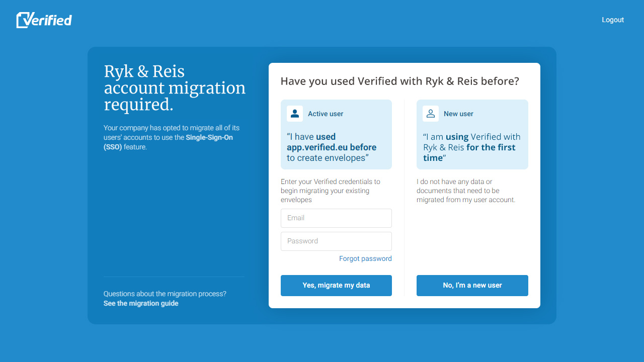Click the New user outline icon
Screen dimensions: 644x362
[431, 114]
